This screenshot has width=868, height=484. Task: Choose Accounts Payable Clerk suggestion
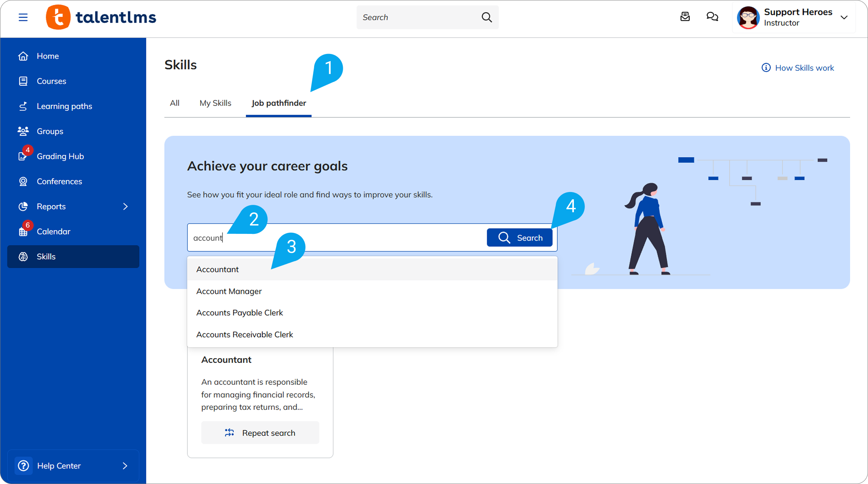point(239,313)
